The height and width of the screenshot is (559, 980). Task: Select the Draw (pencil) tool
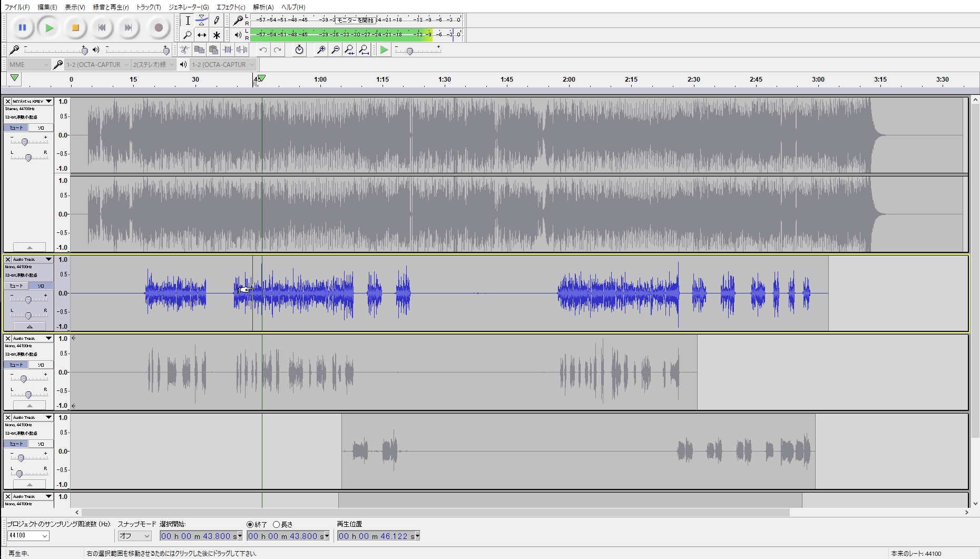(x=217, y=21)
